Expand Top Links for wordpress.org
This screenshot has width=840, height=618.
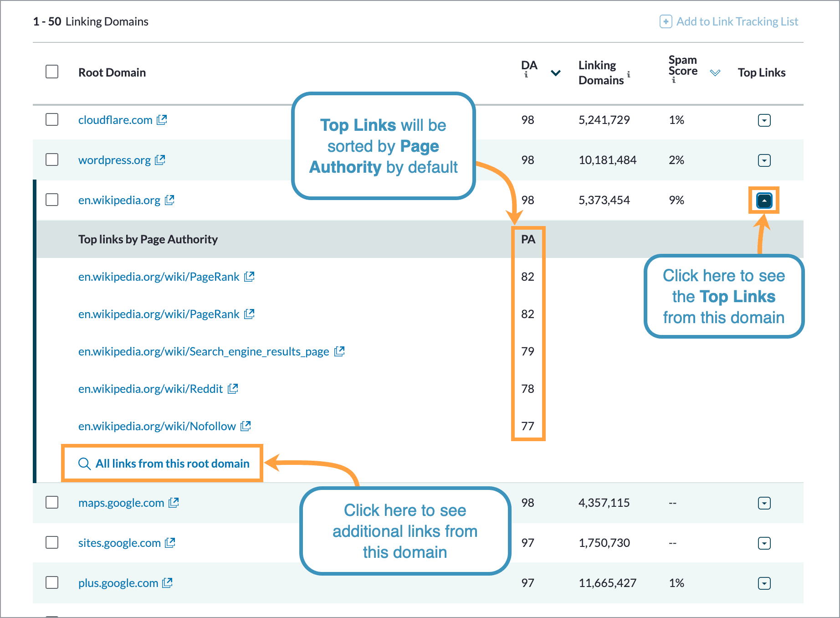pos(764,160)
